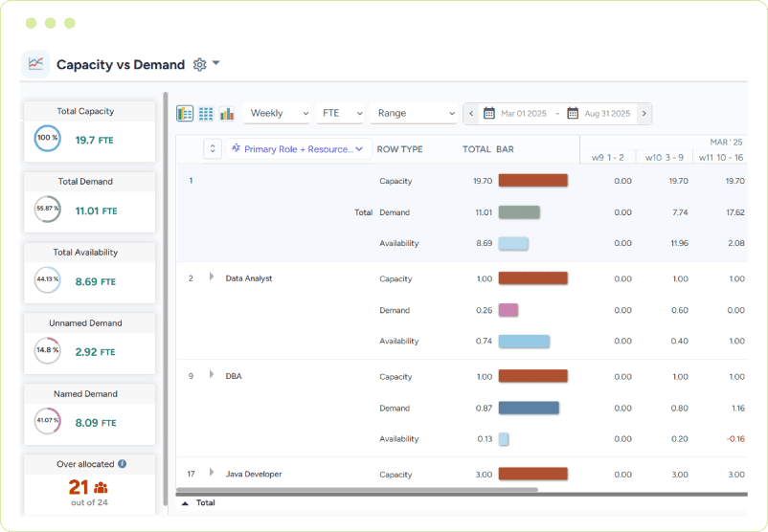Image resolution: width=768 pixels, height=532 pixels.
Task: Click the over allocated people icon
Action: (101, 487)
